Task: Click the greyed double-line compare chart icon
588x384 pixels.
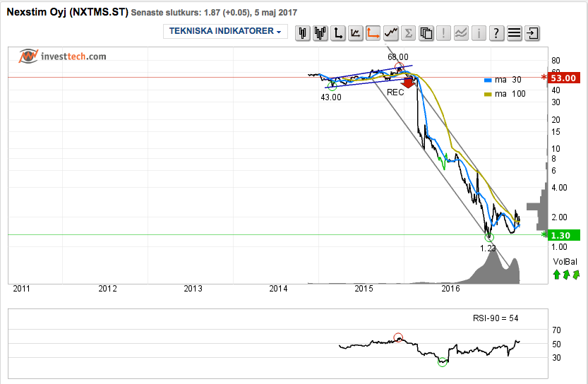Action: click(x=461, y=33)
